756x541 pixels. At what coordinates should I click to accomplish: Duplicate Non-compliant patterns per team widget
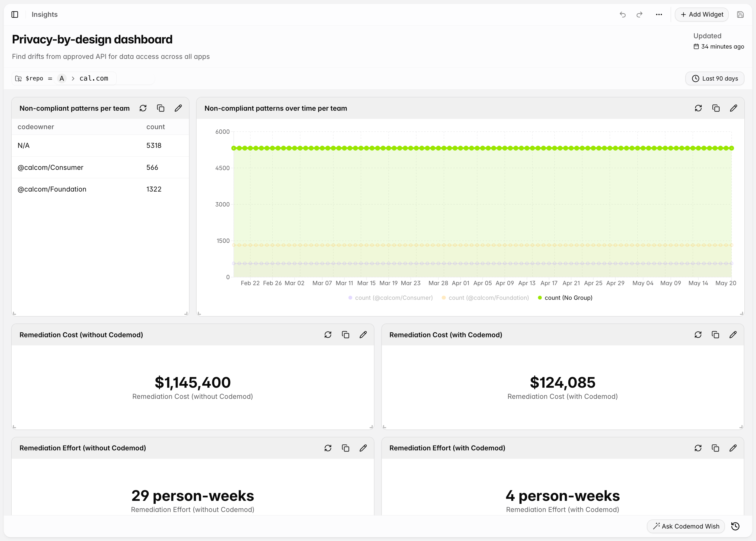161,108
